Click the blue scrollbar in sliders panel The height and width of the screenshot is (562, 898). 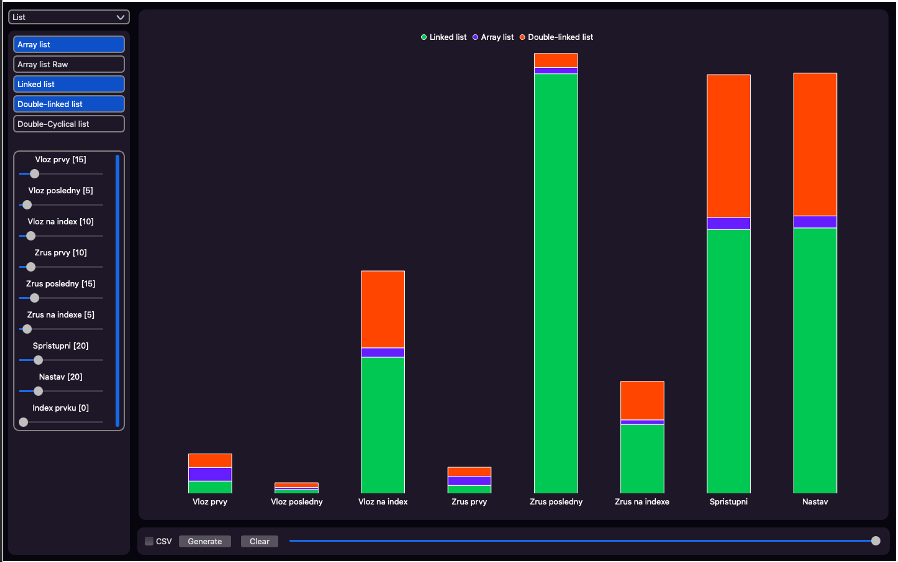click(117, 290)
